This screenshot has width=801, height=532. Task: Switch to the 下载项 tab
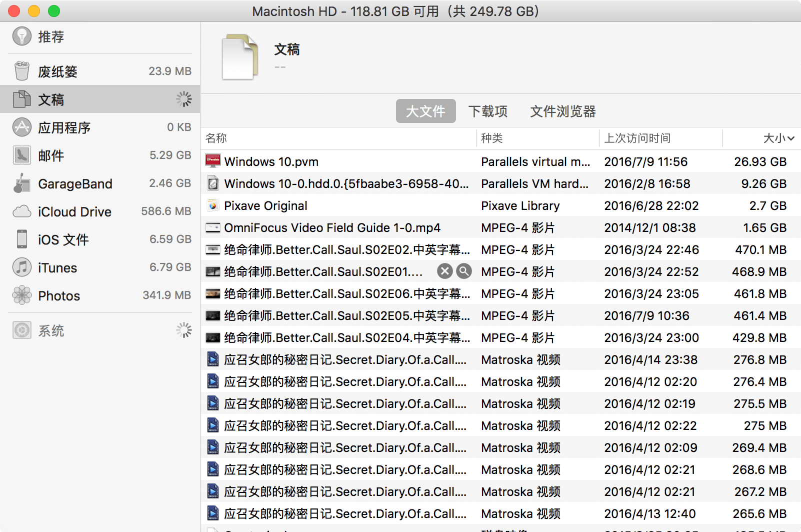pos(488,111)
